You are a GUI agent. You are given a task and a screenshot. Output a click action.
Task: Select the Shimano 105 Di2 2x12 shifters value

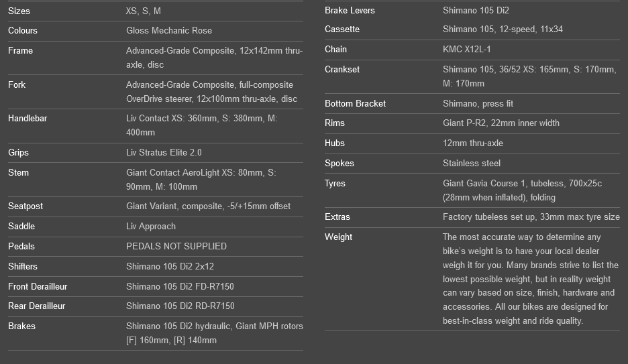point(170,266)
